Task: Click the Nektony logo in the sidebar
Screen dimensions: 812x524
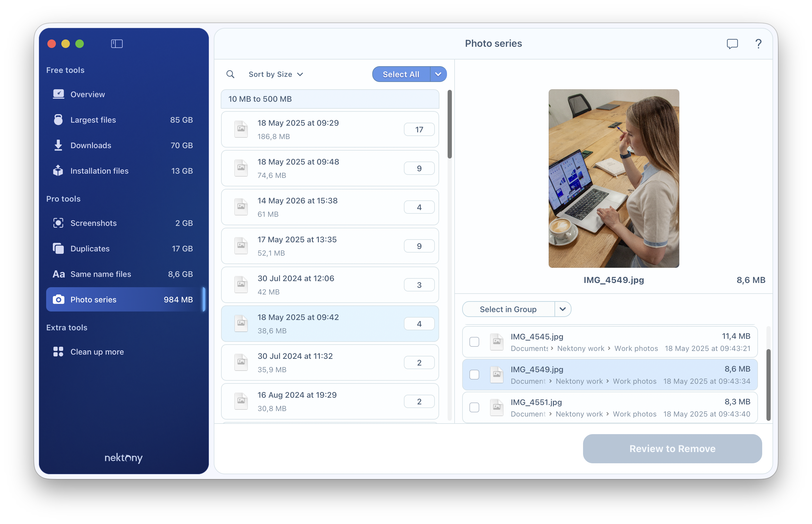Action: (x=124, y=458)
